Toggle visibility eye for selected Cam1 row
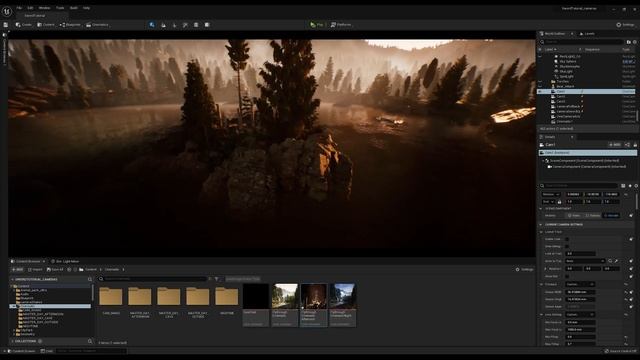 [540, 92]
